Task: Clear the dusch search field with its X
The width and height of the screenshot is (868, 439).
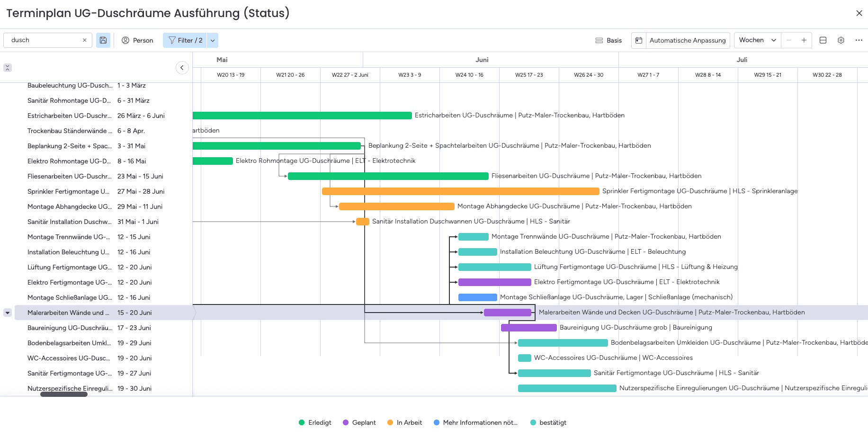Action: 85,40
